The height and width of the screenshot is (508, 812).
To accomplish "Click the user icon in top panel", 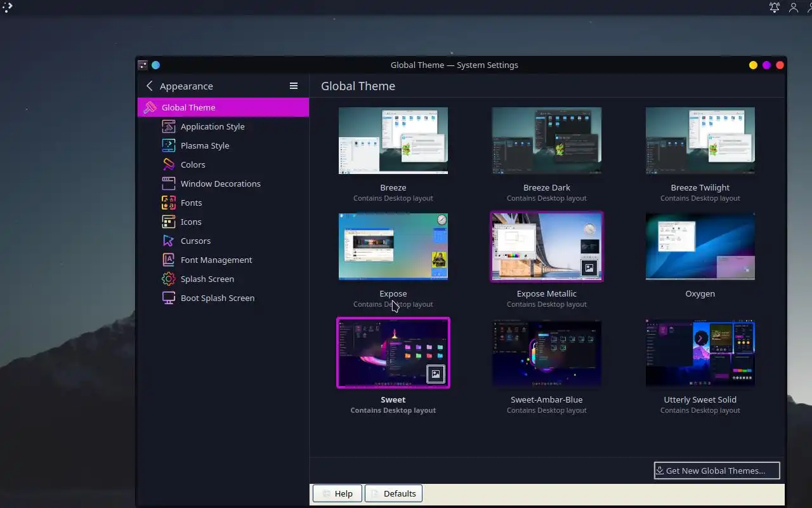I will tap(794, 7).
